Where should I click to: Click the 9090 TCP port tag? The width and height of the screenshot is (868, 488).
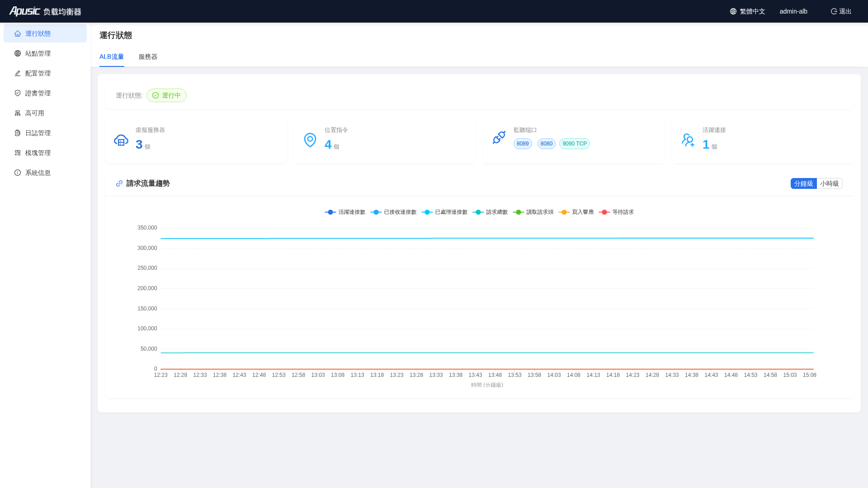tap(575, 144)
